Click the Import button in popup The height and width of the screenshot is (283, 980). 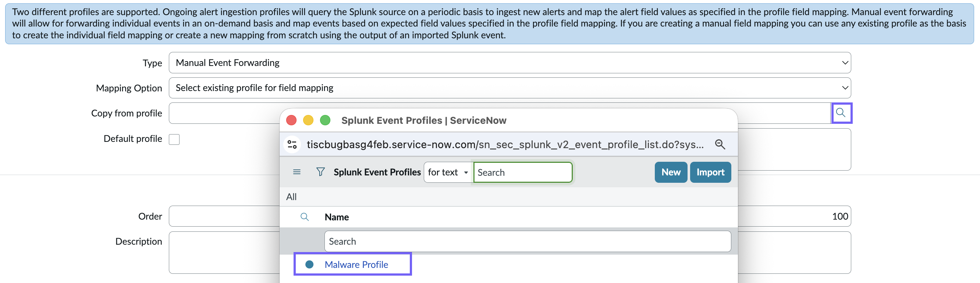pos(710,172)
